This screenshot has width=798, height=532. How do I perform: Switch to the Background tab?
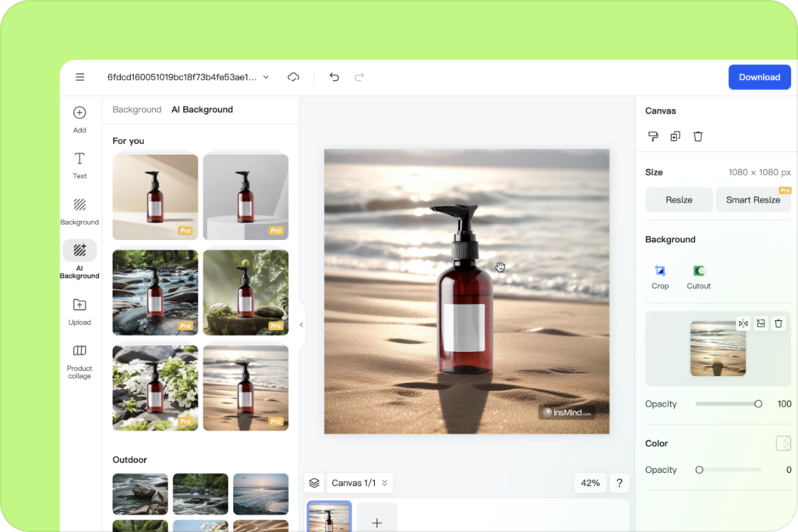pos(136,109)
